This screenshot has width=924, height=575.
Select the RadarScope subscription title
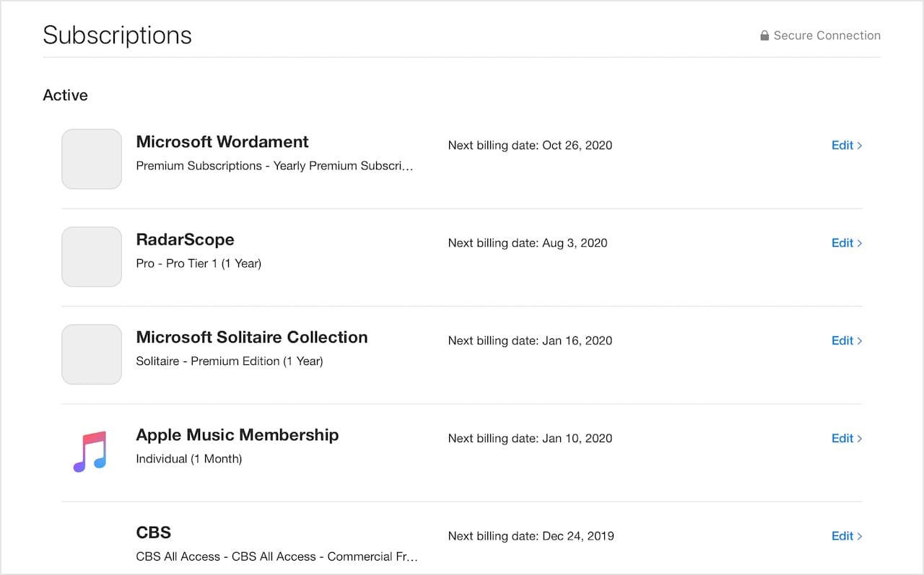coord(185,240)
